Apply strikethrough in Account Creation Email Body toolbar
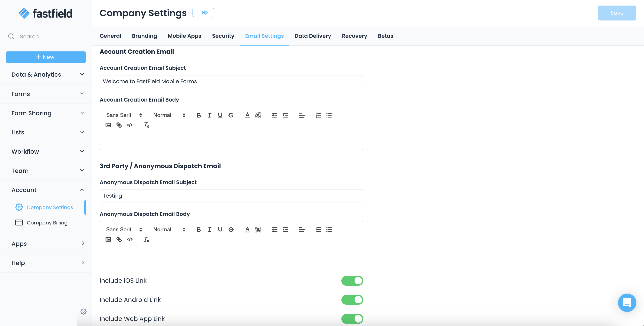The width and height of the screenshot is (644, 326). click(x=230, y=115)
